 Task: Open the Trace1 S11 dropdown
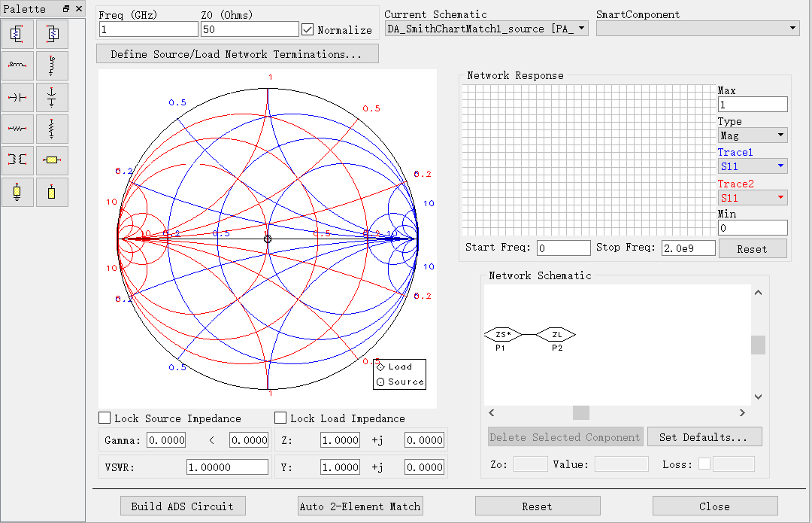tap(753, 166)
